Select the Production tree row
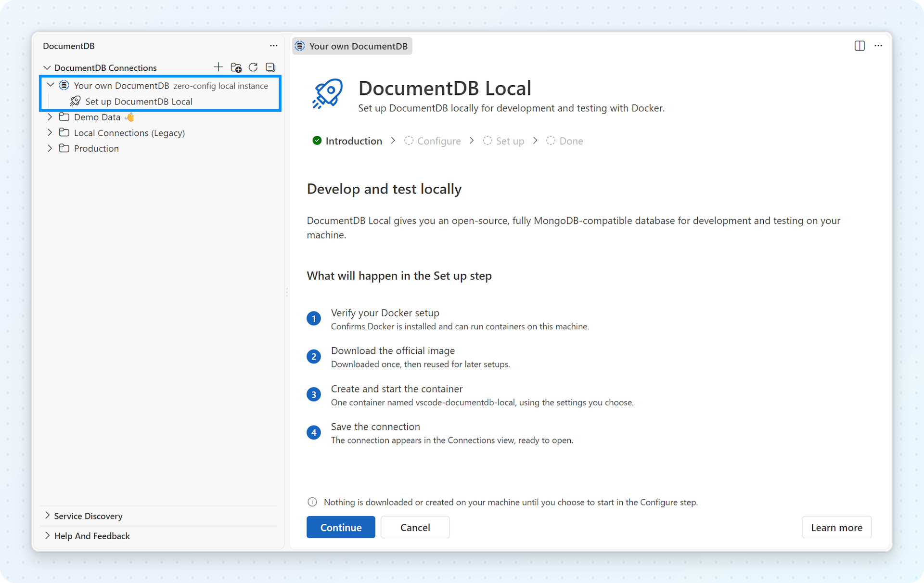Screen dimensions: 924x583 tap(160, 148)
